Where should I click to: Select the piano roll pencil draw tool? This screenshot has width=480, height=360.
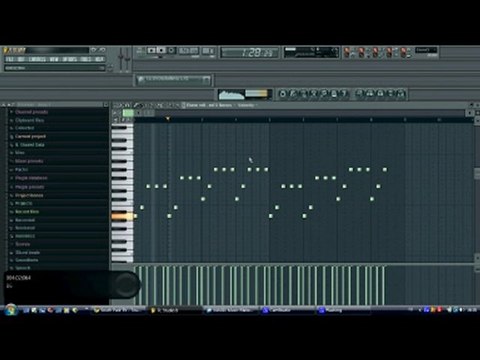(x=137, y=105)
